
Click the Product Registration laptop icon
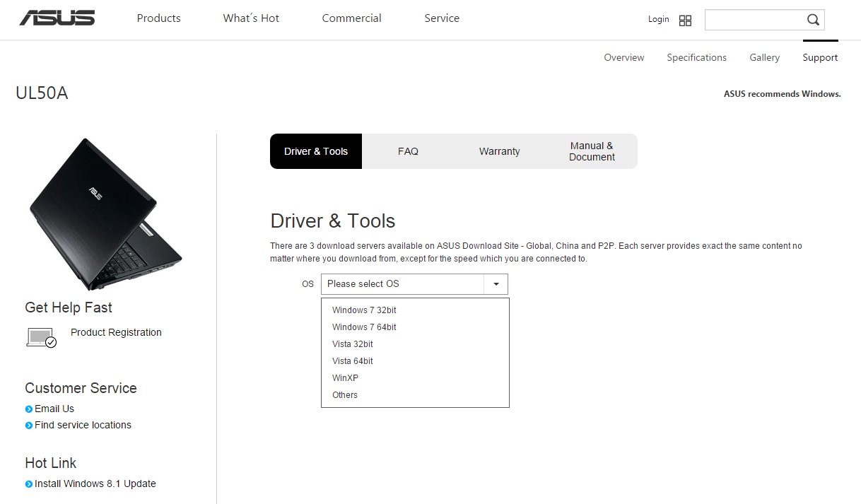[x=41, y=337]
